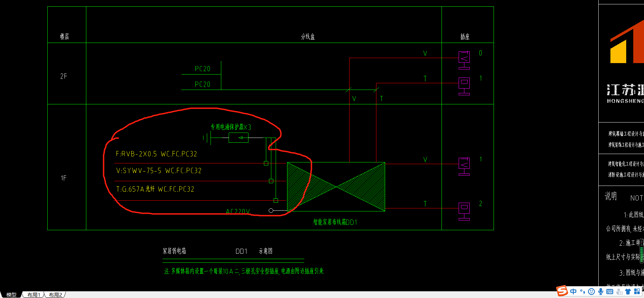Switch to the 布局2 layout tab
The image size is (644, 298).
[x=55, y=295]
